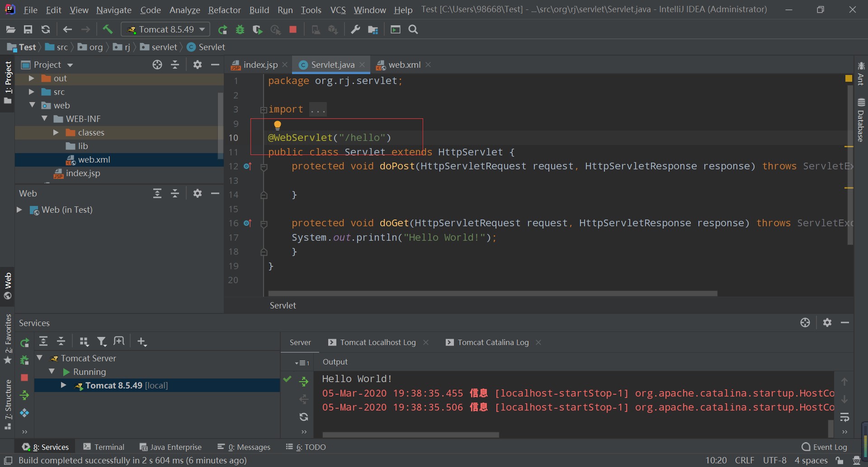
Task: Run with coverage shield icon
Action: (x=258, y=30)
